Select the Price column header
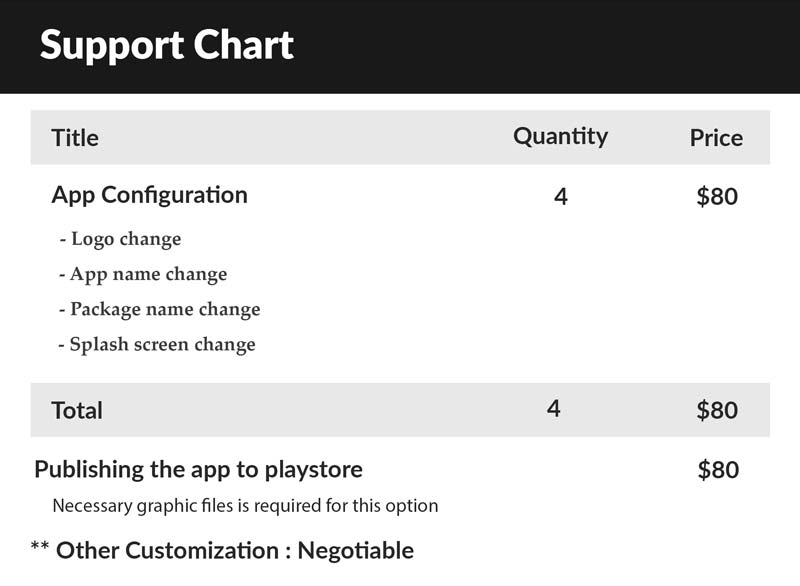The width and height of the screenshot is (800, 586). [x=716, y=138]
